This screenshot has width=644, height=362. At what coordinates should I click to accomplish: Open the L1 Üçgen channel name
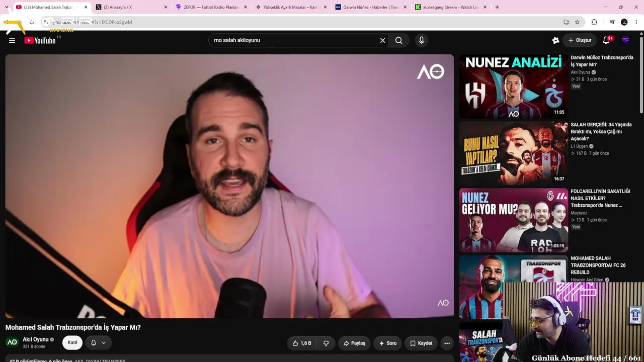[x=579, y=146]
